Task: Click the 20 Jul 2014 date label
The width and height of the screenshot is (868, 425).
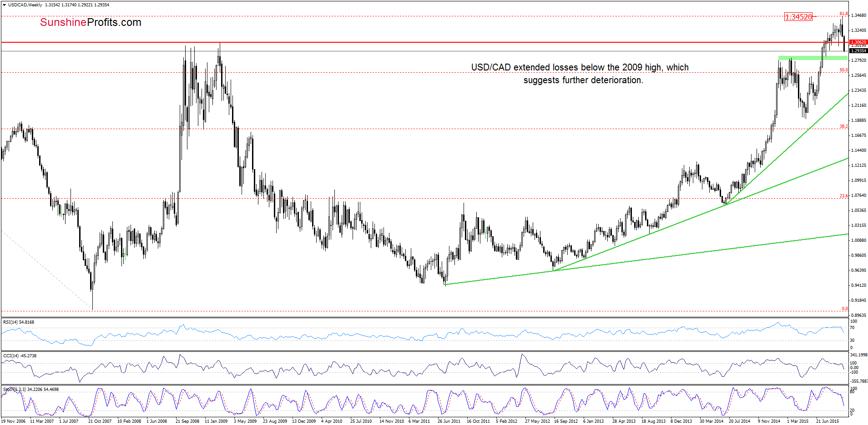Action: click(740, 421)
